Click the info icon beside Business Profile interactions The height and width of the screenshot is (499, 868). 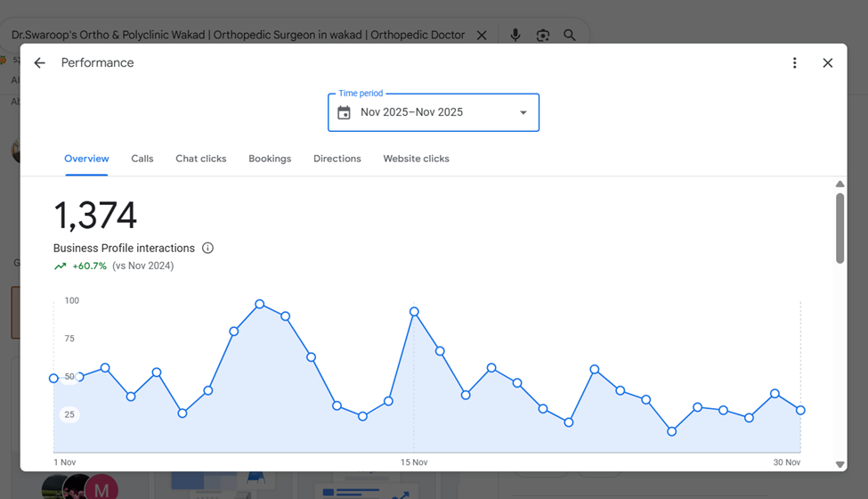[207, 248]
